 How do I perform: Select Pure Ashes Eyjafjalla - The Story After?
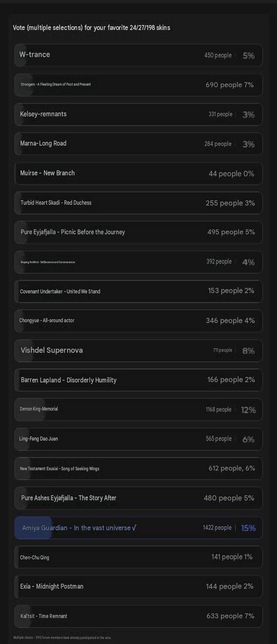point(138,498)
